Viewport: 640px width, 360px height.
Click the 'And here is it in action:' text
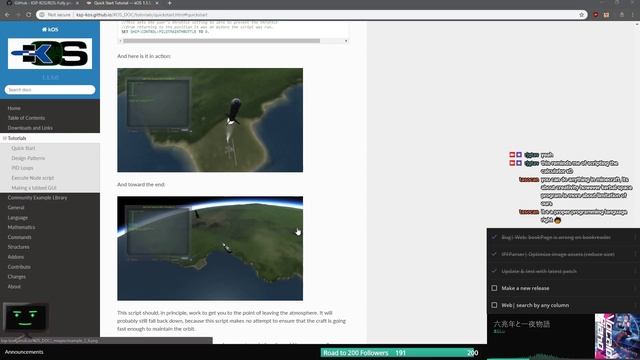(x=144, y=56)
